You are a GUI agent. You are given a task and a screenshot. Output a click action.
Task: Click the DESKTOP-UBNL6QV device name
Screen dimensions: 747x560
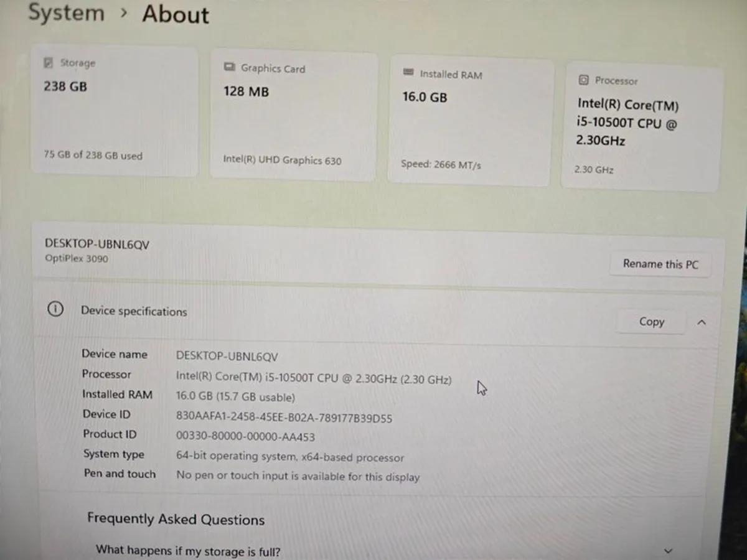96,244
